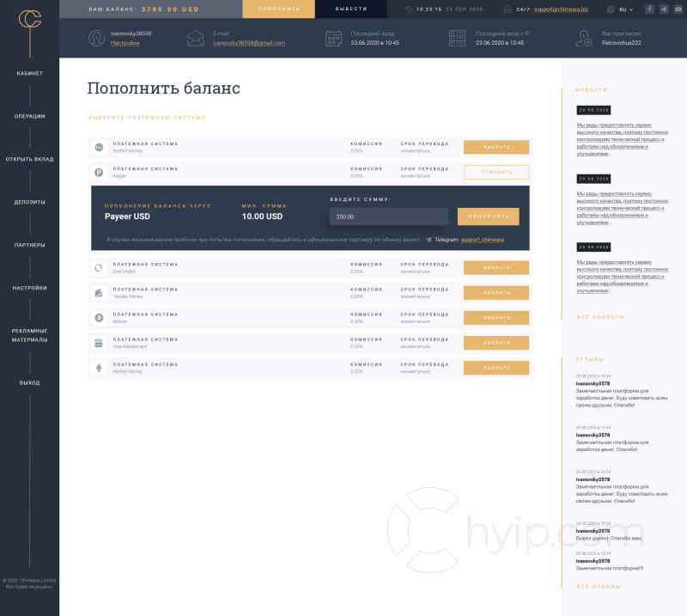687x616 pixels.
Task: Click the language globe icon beside RU
Action: point(611,9)
